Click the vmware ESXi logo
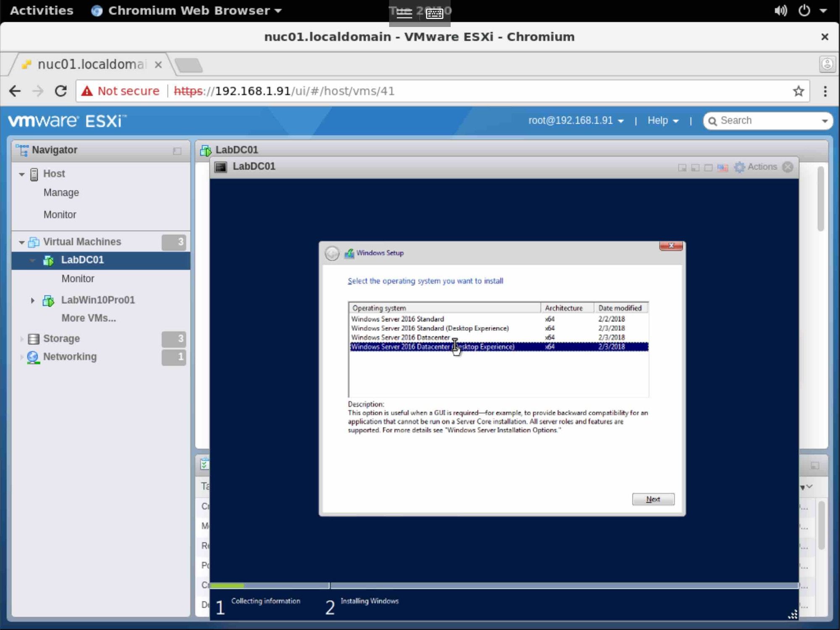This screenshot has height=630, width=840. [67, 121]
